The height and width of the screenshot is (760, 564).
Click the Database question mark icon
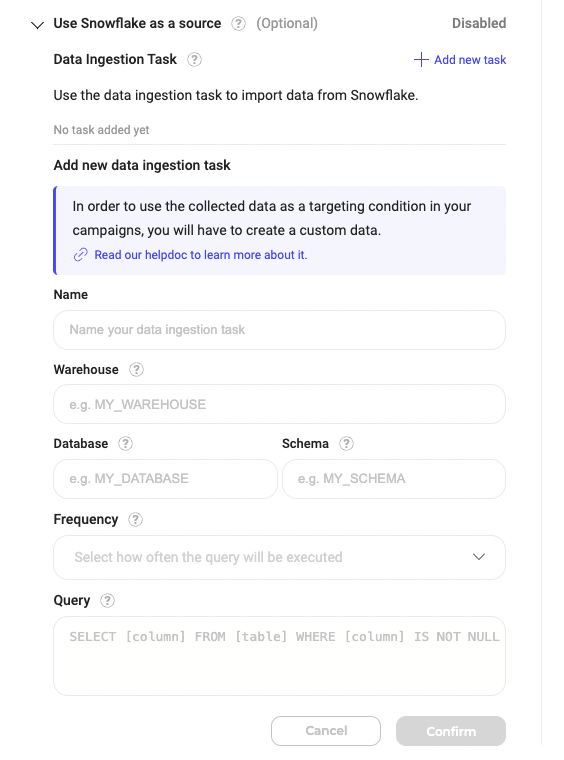click(125, 443)
